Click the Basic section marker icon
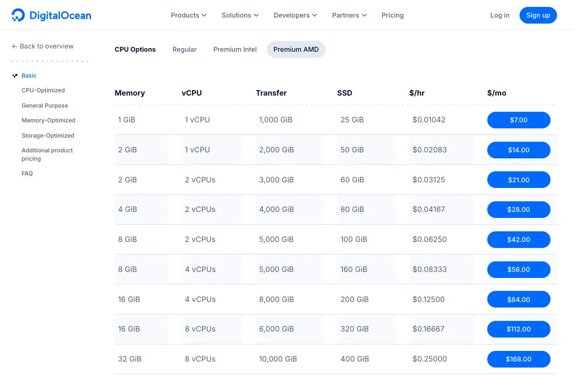 15,76
